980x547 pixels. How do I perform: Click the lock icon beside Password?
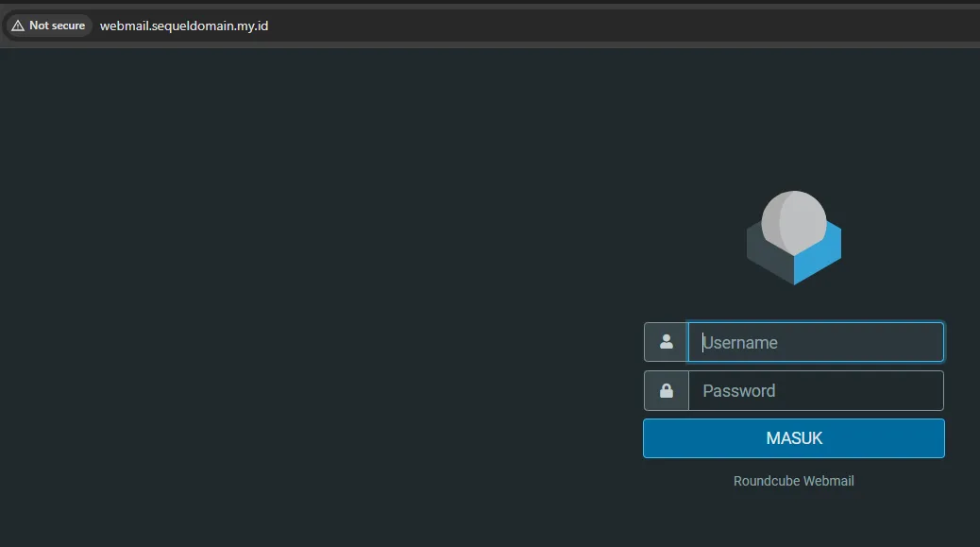point(667,391)
